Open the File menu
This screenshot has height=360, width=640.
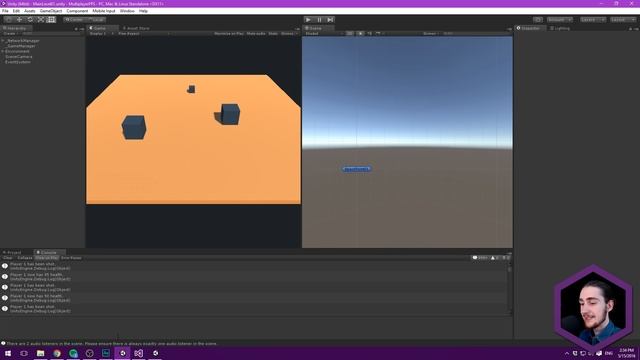pos(5,11)
